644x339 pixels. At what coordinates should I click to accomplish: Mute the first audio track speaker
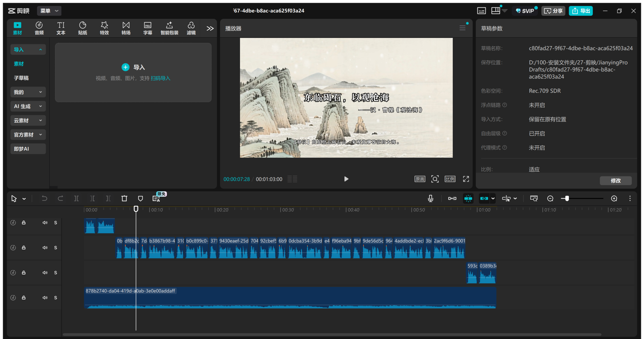pyautogui.click(x=45, y=223)
